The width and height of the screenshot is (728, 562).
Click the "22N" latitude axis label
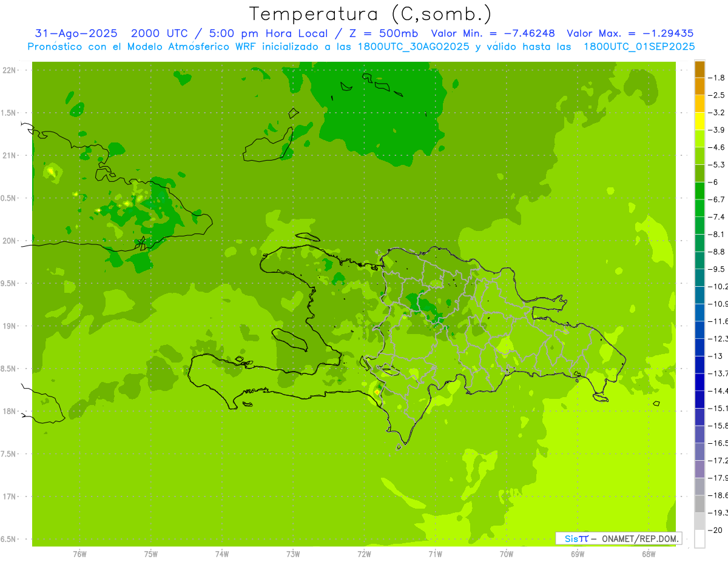pyautogui.click(x=10, y=70)
